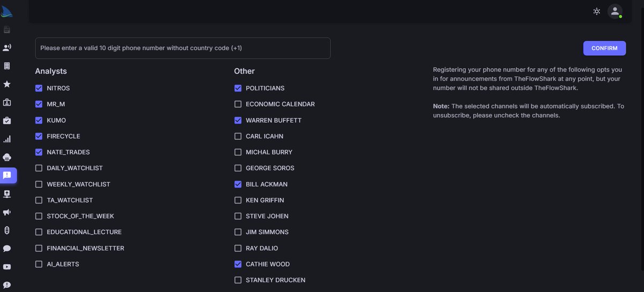This screenshot has width=644, height=292.
Task: Open the user profile avatar menu
Action: coord(615,11)
